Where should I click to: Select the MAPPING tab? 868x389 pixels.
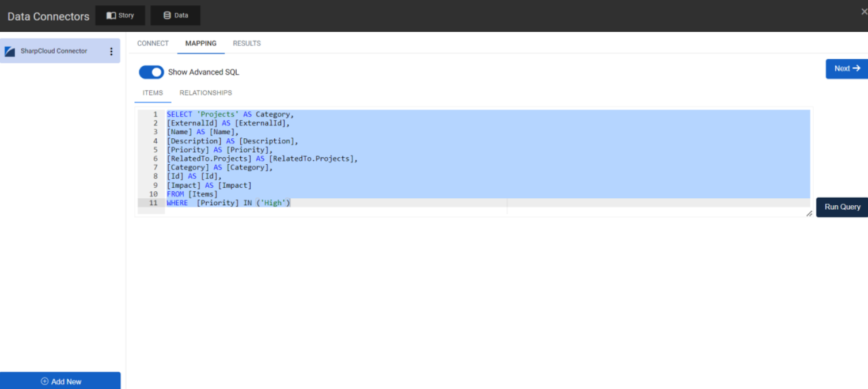[x=200, y=43]
